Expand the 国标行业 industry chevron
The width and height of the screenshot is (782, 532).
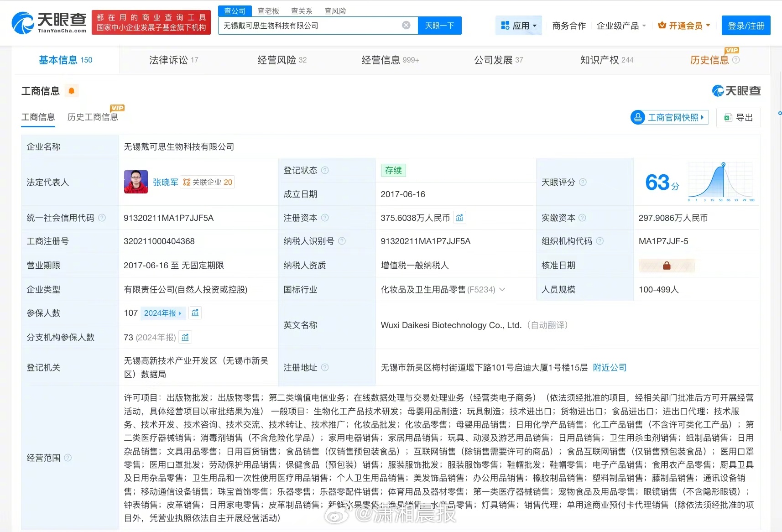[x=502, y=289]
